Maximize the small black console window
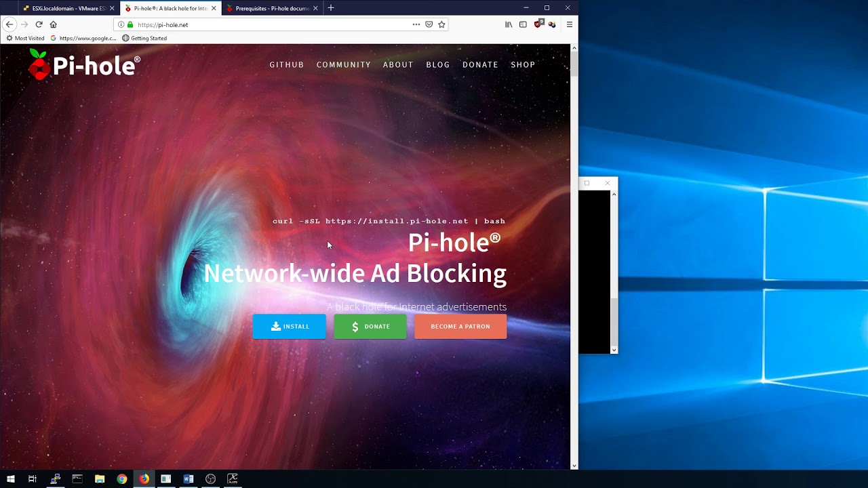The width and height of the screenshot is (868, 488). point(587,183)
